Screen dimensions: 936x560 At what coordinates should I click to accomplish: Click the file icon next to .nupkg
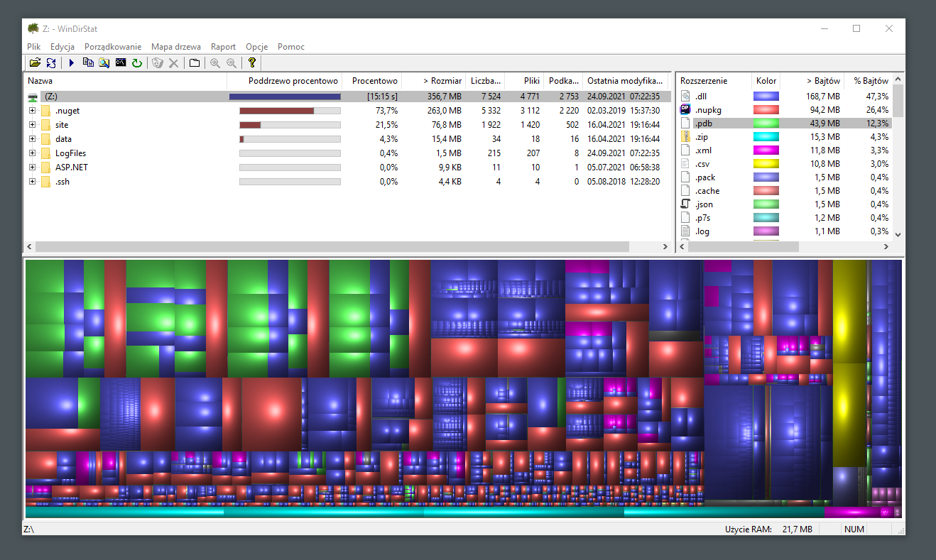pyautogui.click(x=685, y=109)
